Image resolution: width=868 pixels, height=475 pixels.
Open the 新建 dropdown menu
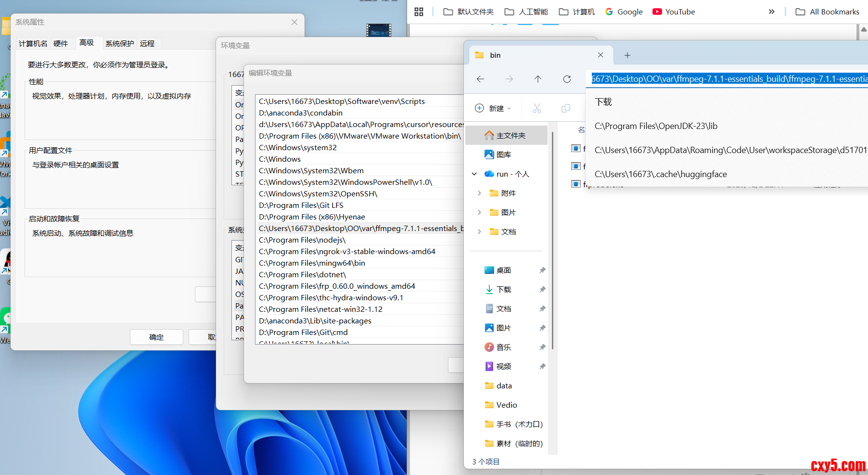[493, 108]
